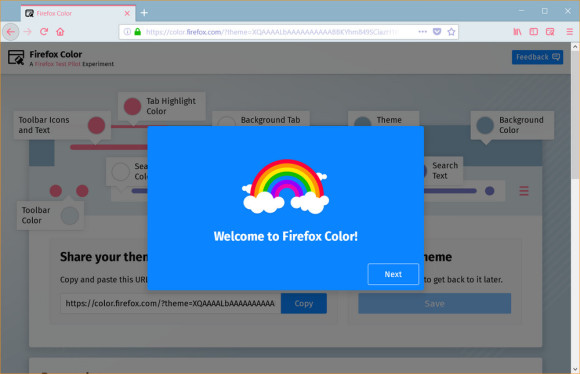580x374 pixels.
Task: Open the Firefox Color extension toolbar icon
Action: point(550,32)
